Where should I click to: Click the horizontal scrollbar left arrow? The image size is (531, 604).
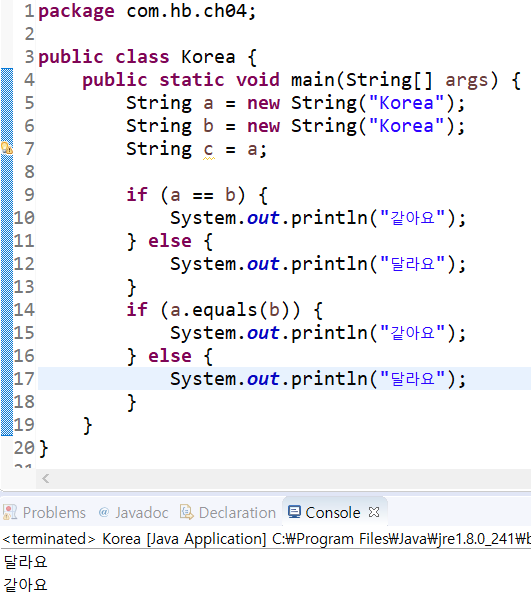click(45, 479)
